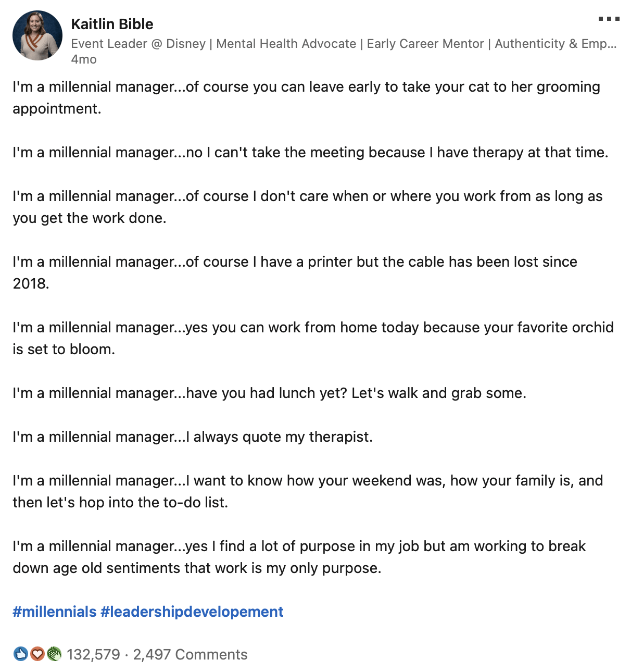631x672 pixels.
Task: Click the red heart love reaction icon
Action: pyautogui.click(x=37, y=654)
